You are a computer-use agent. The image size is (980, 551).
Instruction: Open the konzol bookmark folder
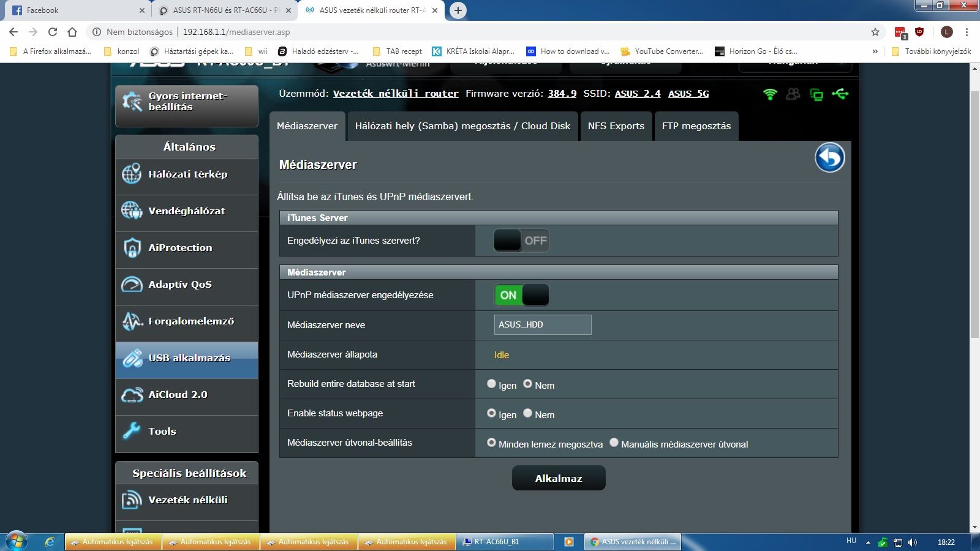122,51
